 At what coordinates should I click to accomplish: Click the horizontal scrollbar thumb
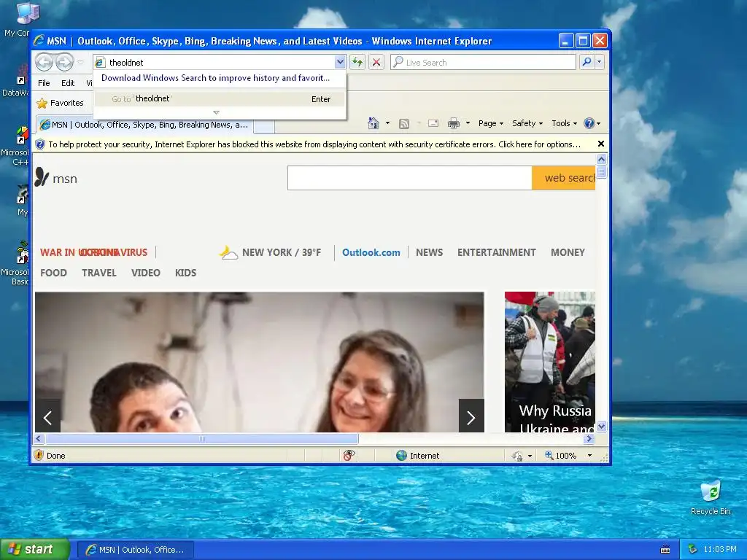coord(202,438)
